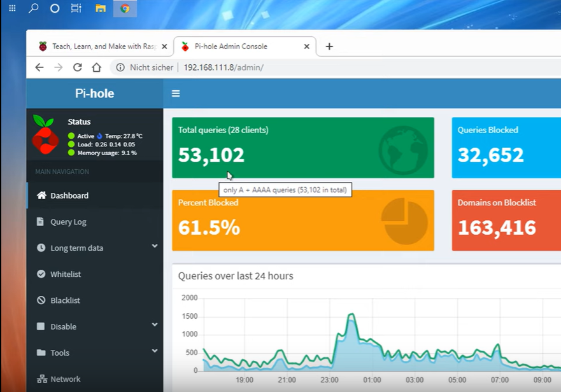Open the Queries Blocked 32,652 card
Screen dimensions: 561x392
[x=506, y=148]
